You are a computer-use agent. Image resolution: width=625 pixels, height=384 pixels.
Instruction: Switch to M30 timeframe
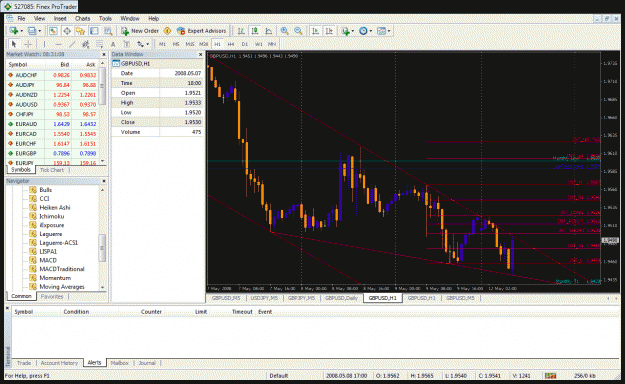204,44
